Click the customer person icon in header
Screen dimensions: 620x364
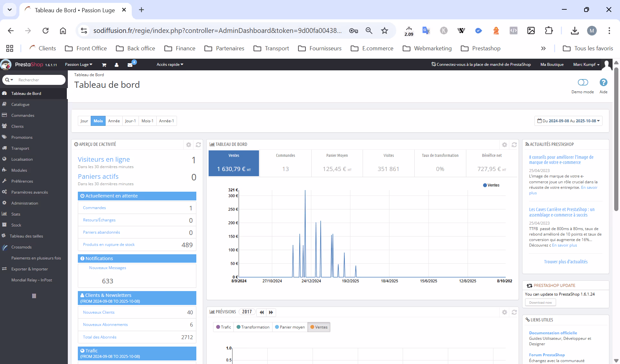117,65
